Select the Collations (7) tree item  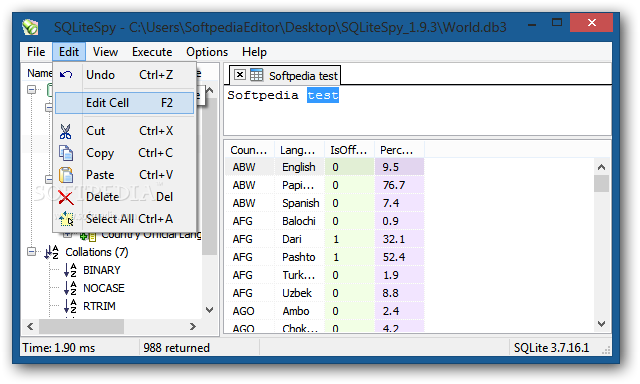[97, 252]
